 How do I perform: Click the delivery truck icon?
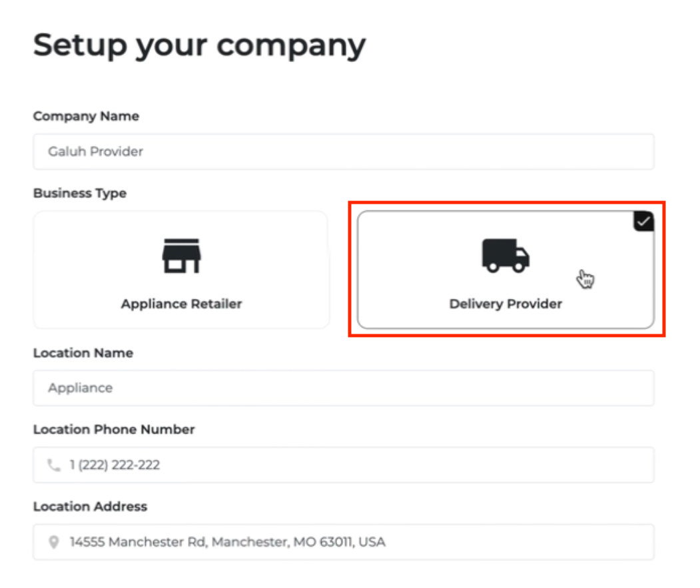click(506, 256)
